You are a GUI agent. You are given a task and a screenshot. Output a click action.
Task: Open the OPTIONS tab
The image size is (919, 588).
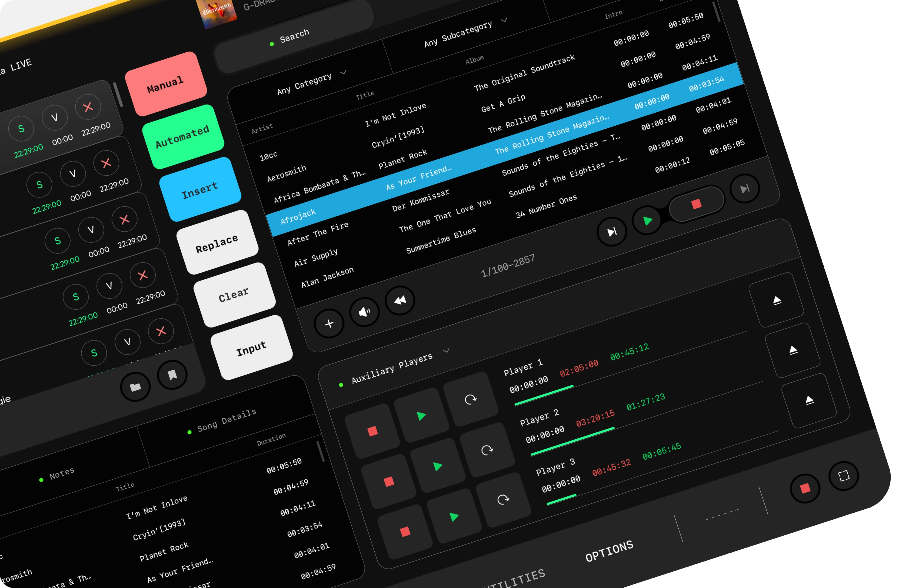click(609, 551)
